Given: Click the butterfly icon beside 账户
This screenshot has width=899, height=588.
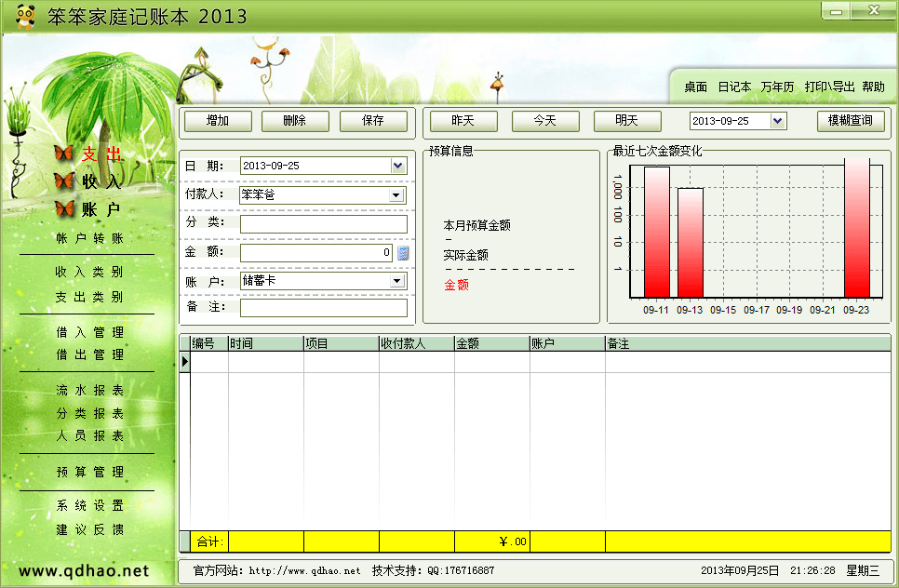Looking at the screenshot, I should 63,209.
